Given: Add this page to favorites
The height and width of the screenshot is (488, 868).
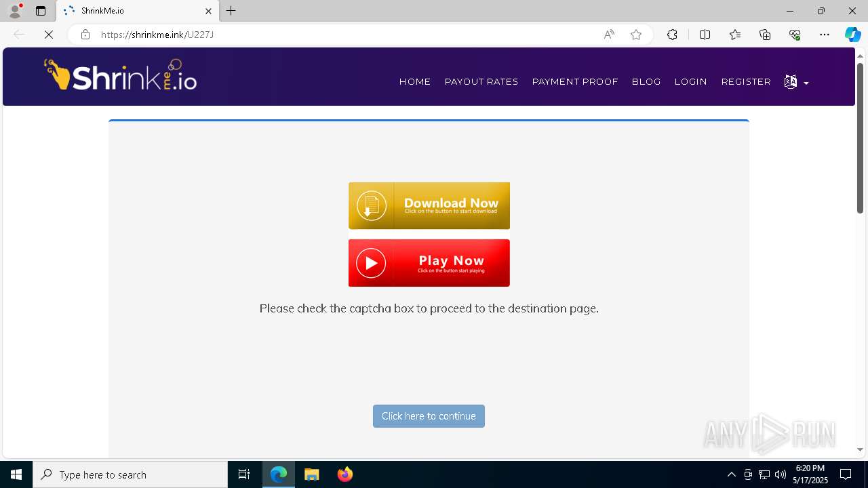Looking at the screenshot, I should (x=636, y=35).
